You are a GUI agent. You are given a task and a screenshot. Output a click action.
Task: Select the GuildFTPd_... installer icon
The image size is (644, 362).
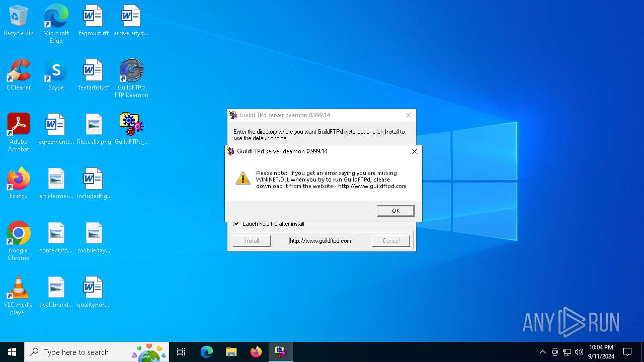(131, 129)
